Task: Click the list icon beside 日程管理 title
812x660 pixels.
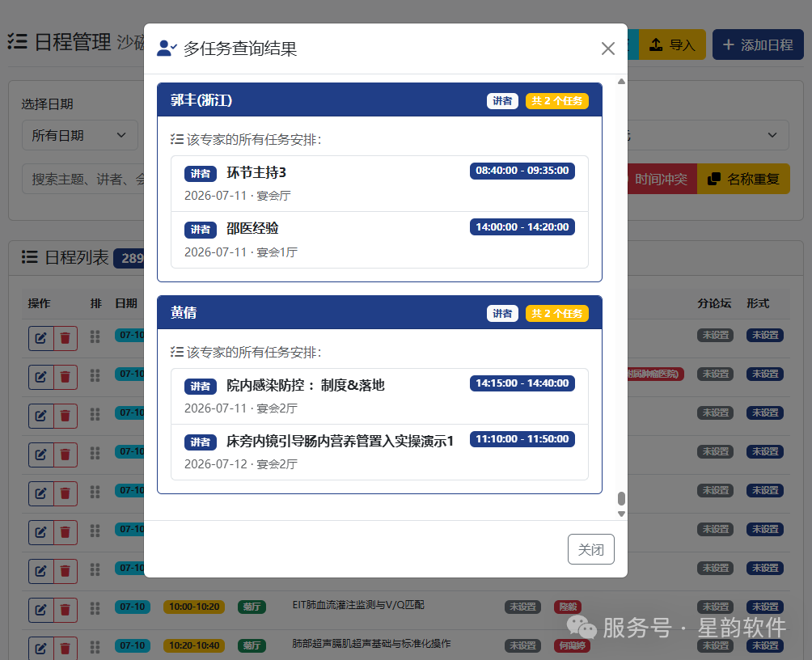Action: (x=18, y=41)
